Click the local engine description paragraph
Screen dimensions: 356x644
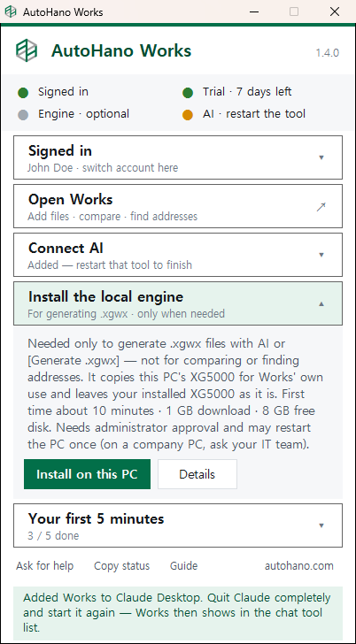pyautogui.click(x=175, y=394)
